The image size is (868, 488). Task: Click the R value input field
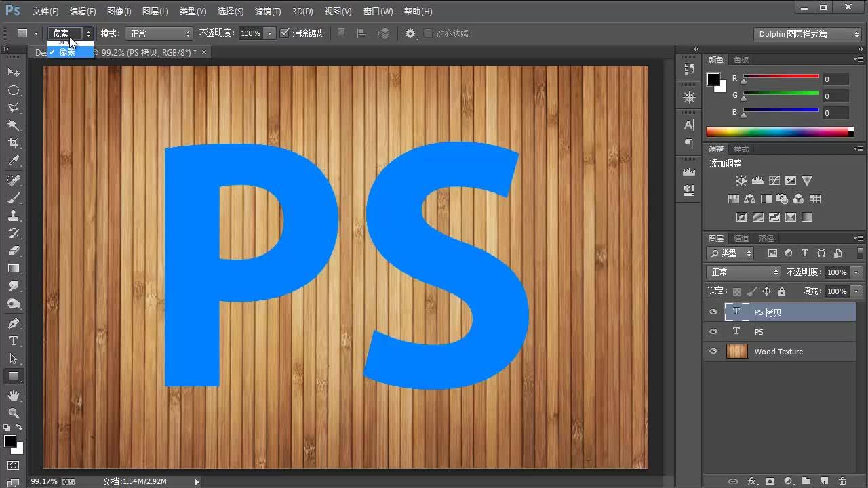tap(835, 79)
